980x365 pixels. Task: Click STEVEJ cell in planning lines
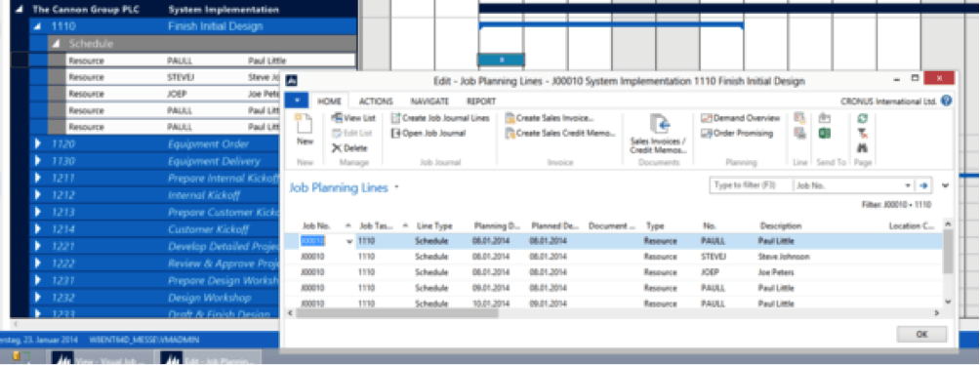point(714,257)
